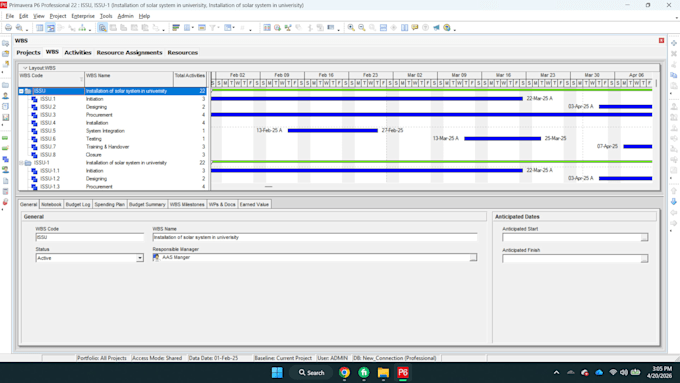Click the Windows taskbar Search box
680x383 pixels.
click(x=312, y=373)
